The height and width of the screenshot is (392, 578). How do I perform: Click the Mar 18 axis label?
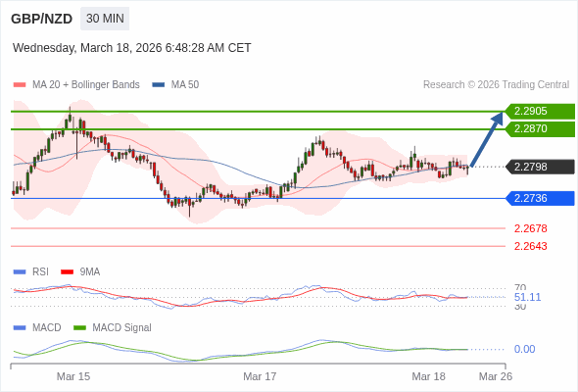coord(428,376)
